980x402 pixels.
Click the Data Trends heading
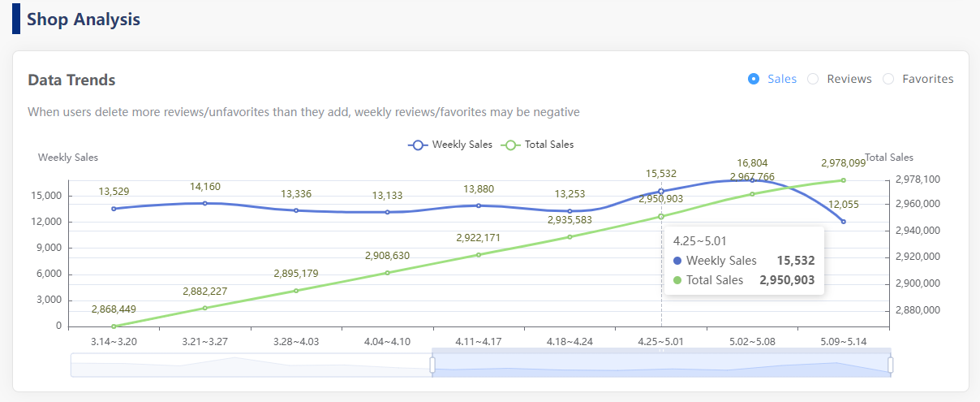[71, 80]
